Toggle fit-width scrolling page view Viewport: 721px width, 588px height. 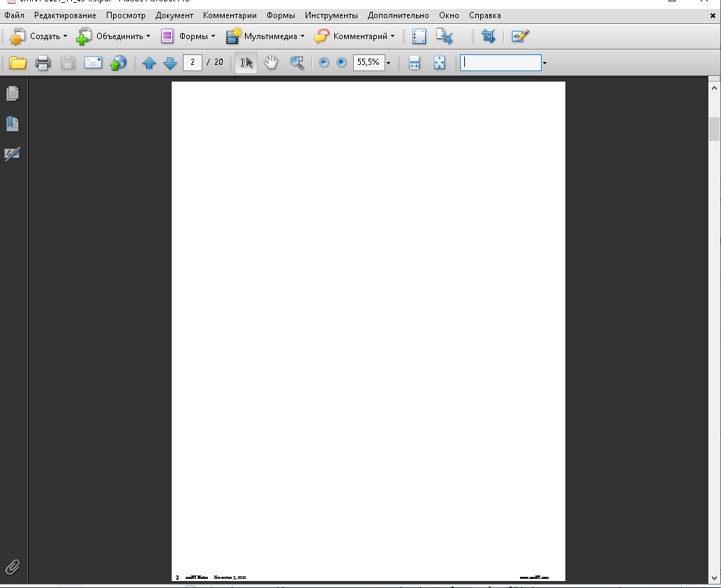point(415,63)
